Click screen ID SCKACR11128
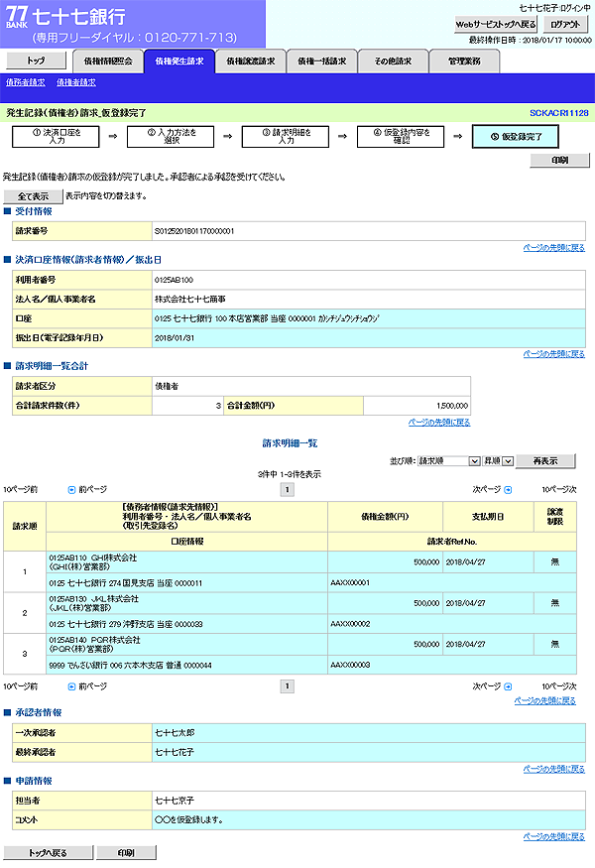The width and height of the screenshot is (595, 868). (559, 113)
